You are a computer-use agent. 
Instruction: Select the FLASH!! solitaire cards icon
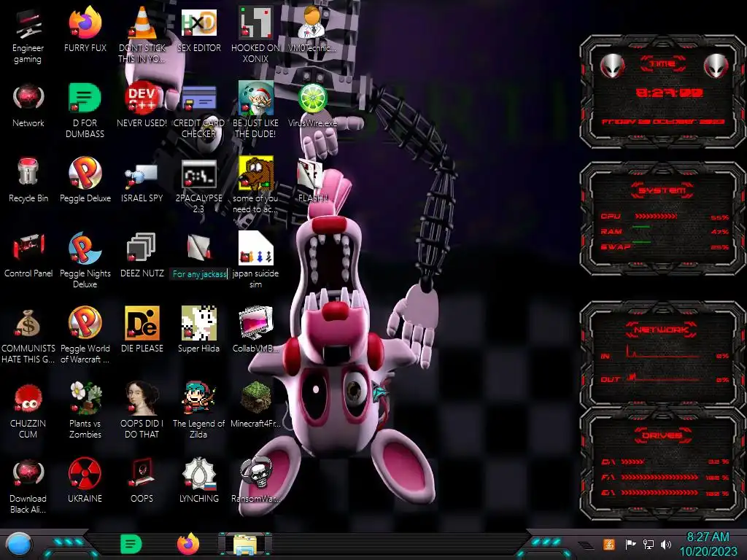[x=311, y=174]
